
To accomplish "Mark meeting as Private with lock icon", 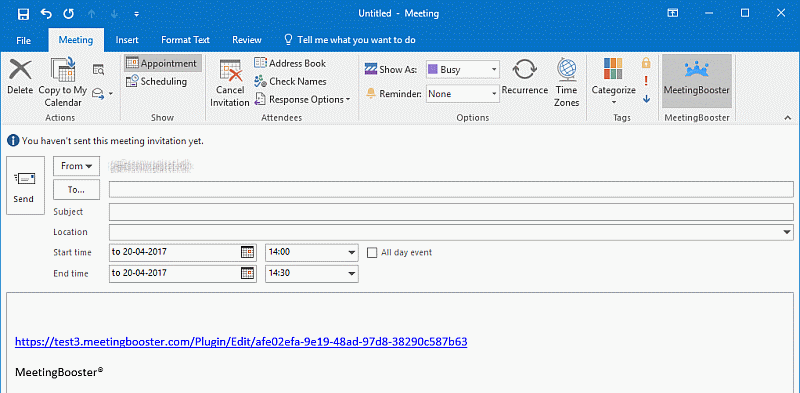I will click(x=646, y=63).
